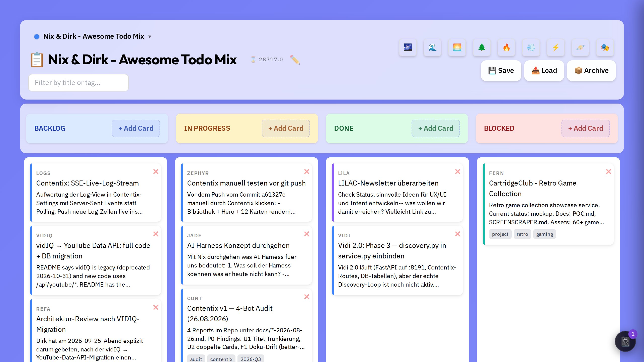Image resolution: width=644 pixels, height=362 pixels.
Task: Add a card to the Done column
Action: tap(436, 128)
